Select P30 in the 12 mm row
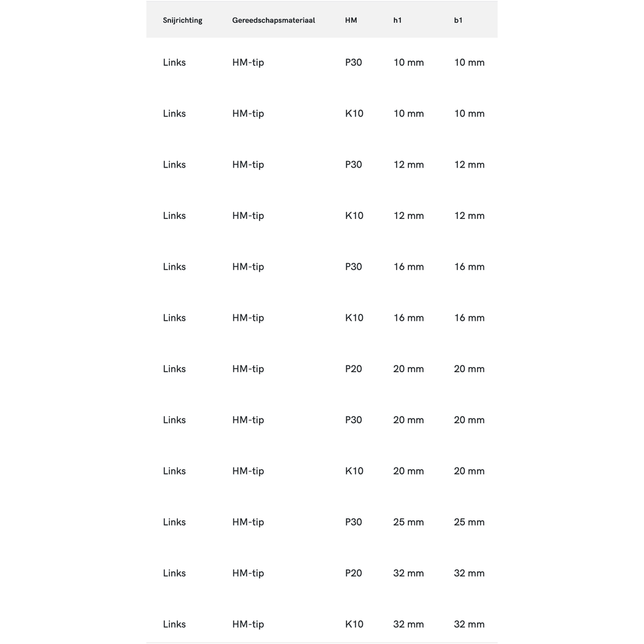The width and height of the screenshot is (644, 644). [x=354, y=165]
